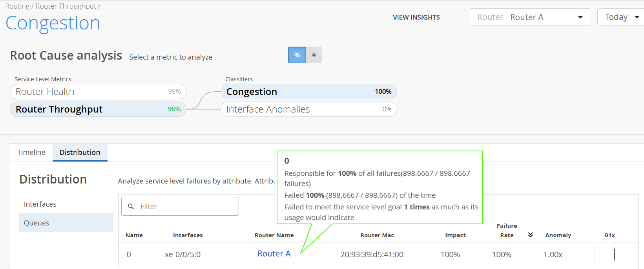Open the Router A link in table
The width and height of the screenshot is (644, 269).
[x=274, y=254]
